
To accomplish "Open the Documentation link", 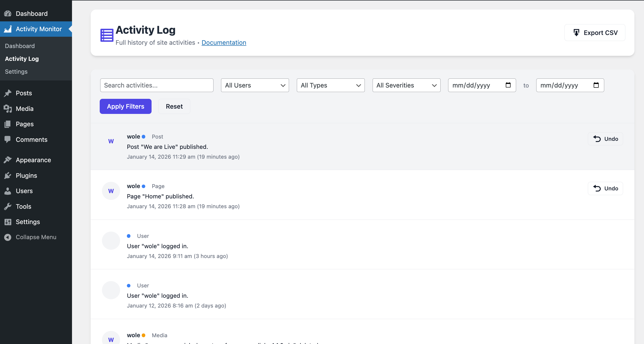I will click(x=224, y=43).
